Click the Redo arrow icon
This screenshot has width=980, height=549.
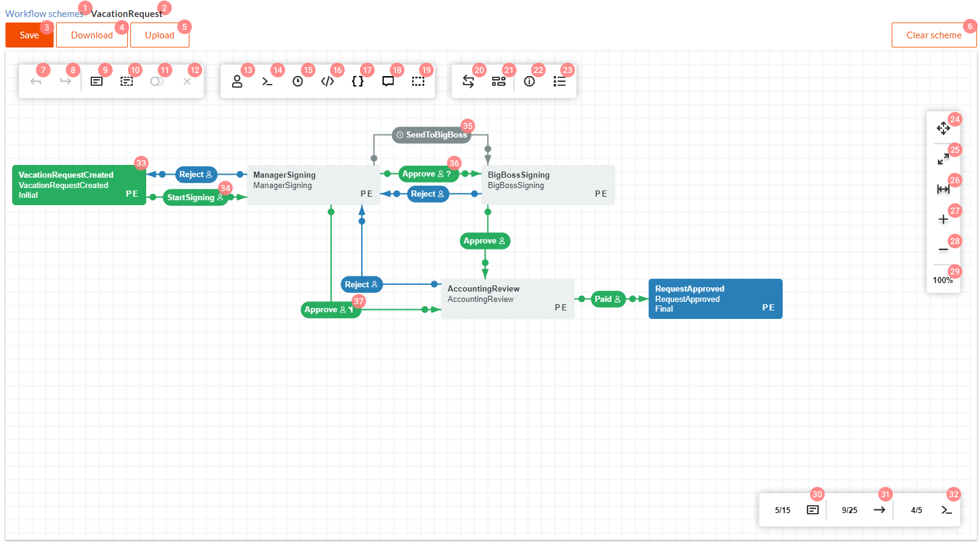tap(66, 82)
